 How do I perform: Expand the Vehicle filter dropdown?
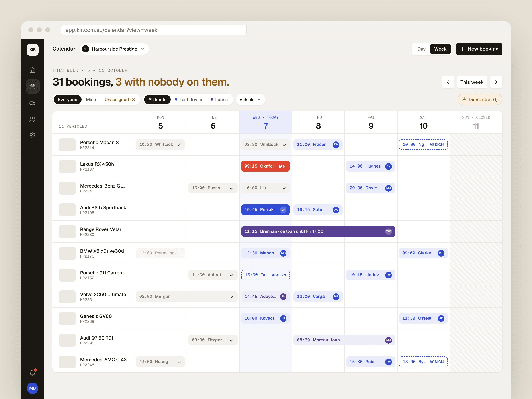click(x=250, y=99)
